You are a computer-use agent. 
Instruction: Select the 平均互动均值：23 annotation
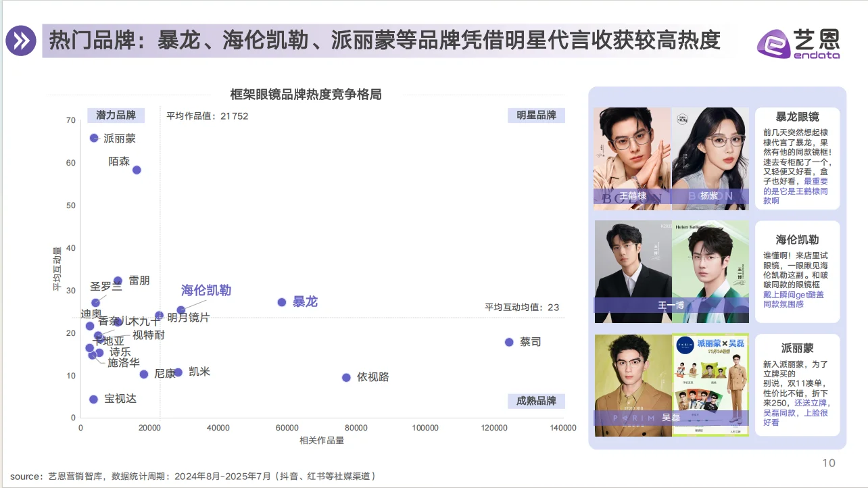tap(522, 308)
